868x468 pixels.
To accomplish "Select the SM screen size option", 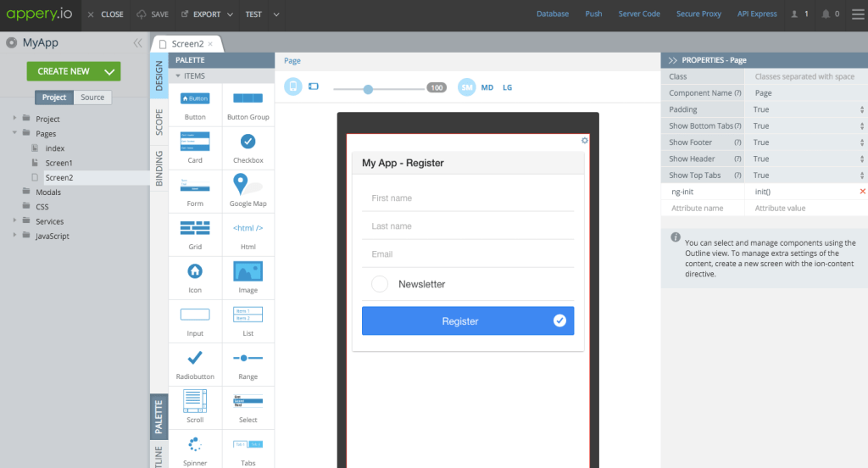I will coord(467,87).
